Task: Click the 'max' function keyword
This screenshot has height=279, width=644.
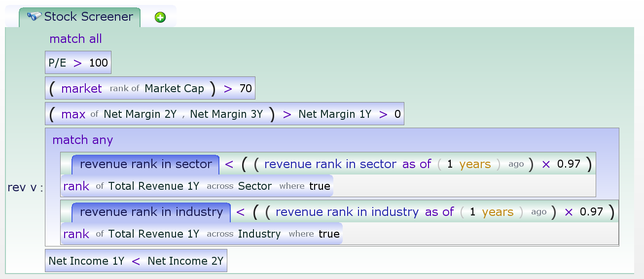Action: pyautogui.click(x=73, y=114)
